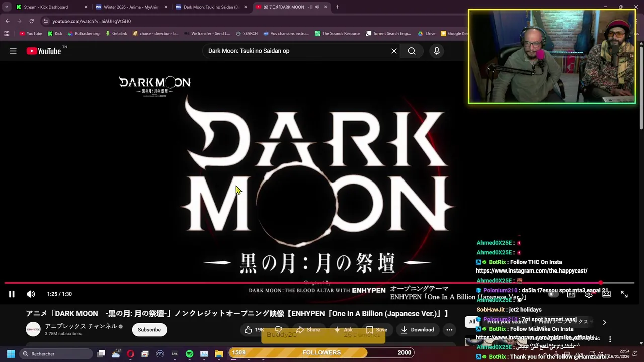Start a voice search with the microphone
This screenshot has width=644, height=362.
437,51
